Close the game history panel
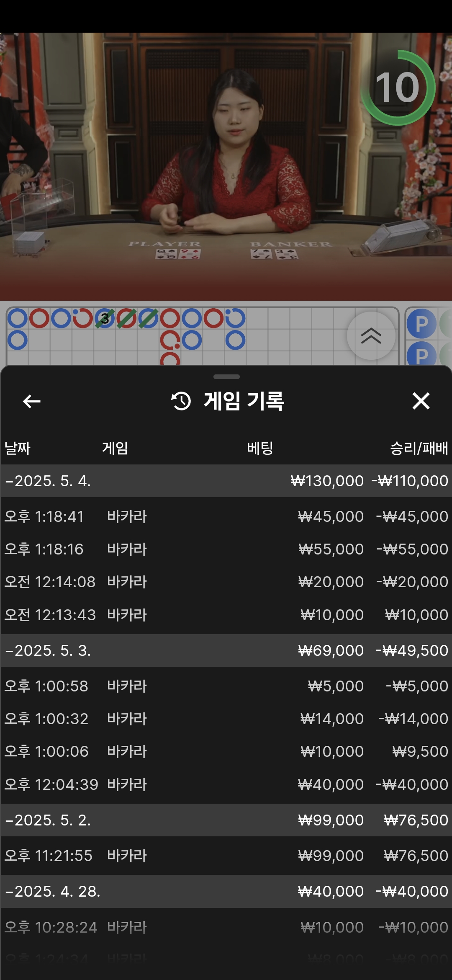 pyautogui.click(x=421, y=401)
